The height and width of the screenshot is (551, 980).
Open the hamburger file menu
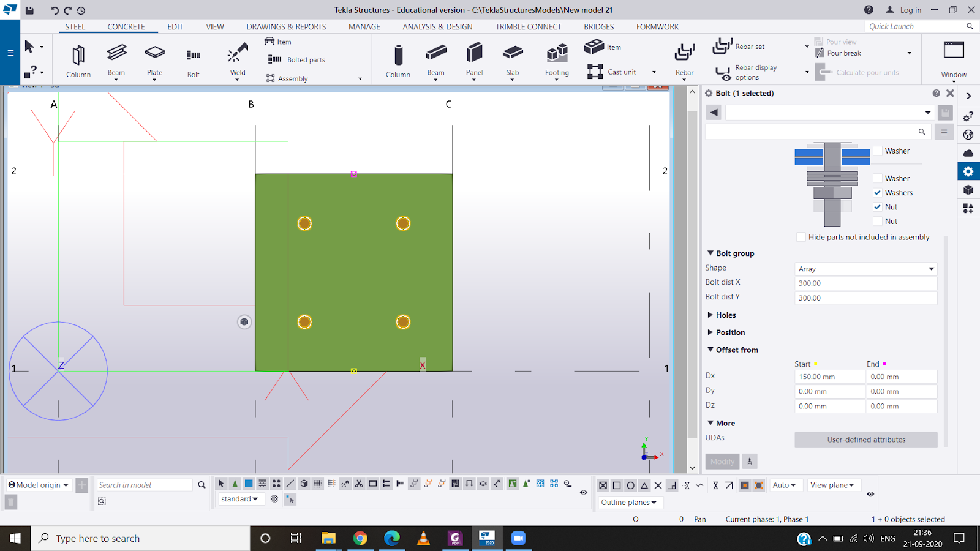[x=10, y=53]
